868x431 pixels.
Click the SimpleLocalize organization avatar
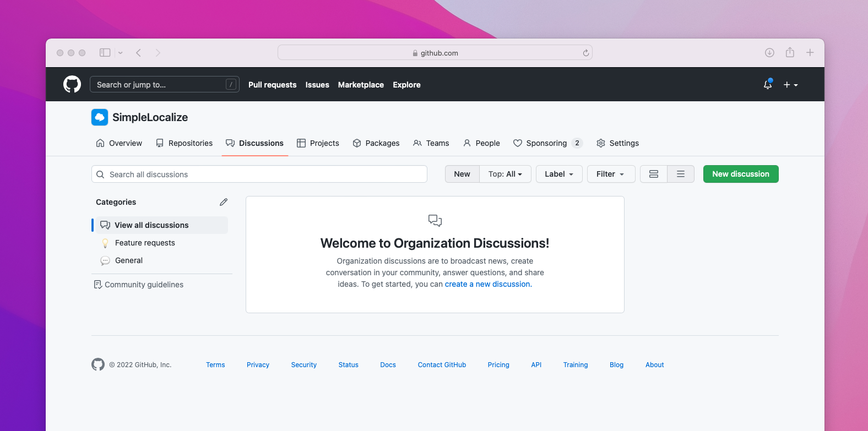click(100, 117)
